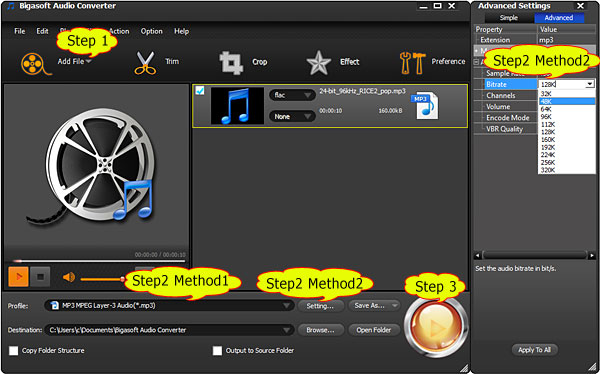This screenshot has width=600, height=374.
Task: Expand the Profile MP3 MPEG Layer-3 dropdown
Action: (286, 305)
